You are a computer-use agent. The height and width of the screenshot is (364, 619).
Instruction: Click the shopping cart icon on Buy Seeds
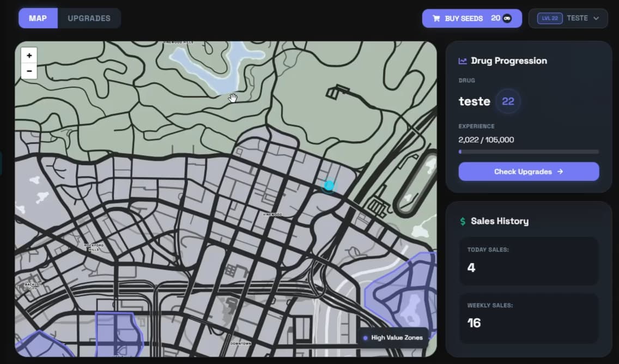[x=436, y=18]
